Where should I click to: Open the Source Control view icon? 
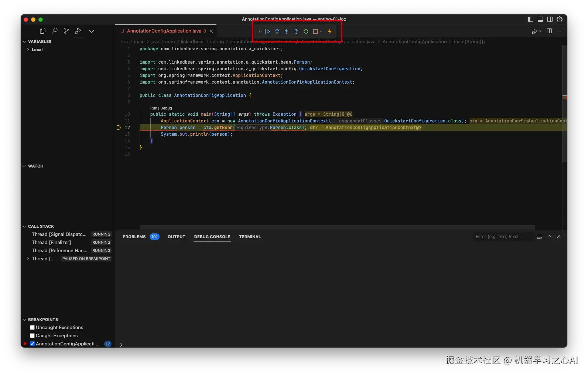pyautogui.click(x=66, y=31)
